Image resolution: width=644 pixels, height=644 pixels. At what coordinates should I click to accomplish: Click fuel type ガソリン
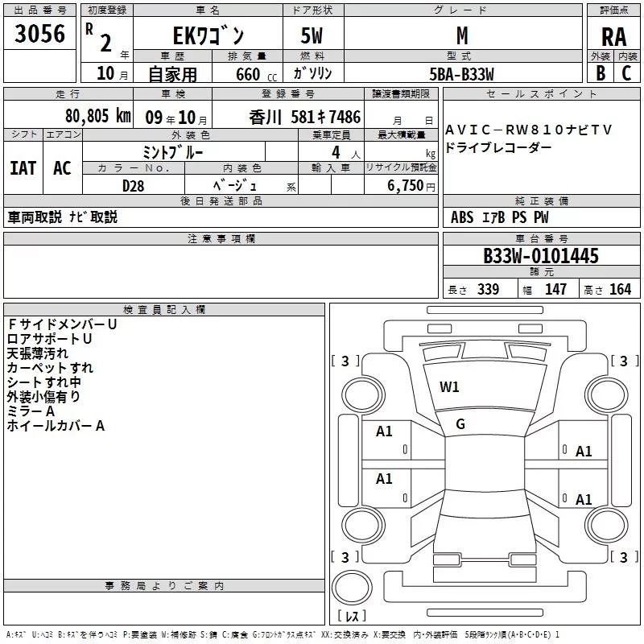coord(312,73)
